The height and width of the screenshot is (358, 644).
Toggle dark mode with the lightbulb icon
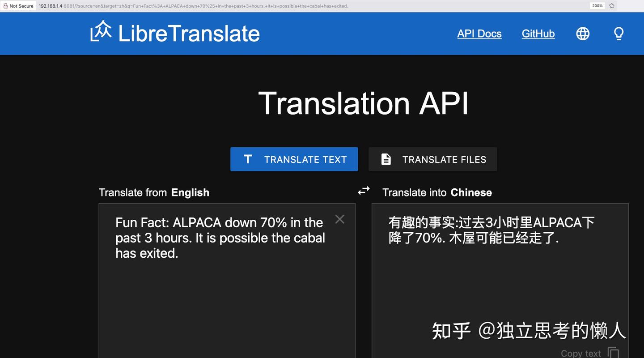(x=618, y=33)
